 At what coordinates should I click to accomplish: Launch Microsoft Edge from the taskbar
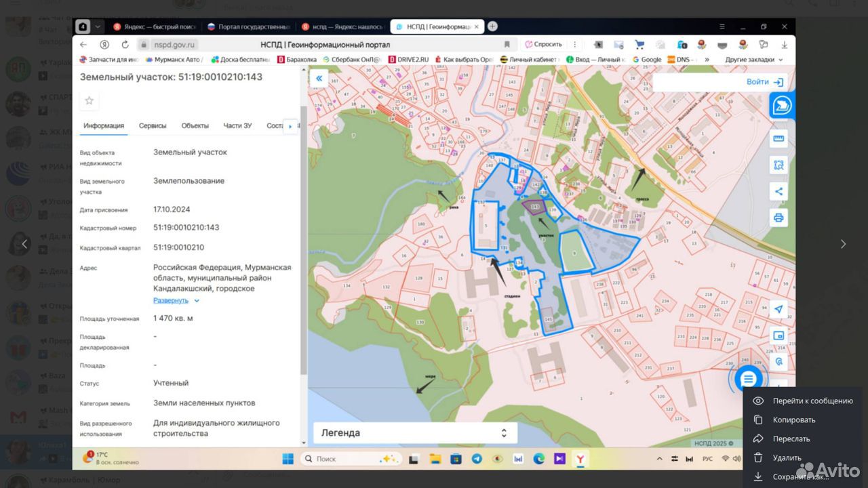click(x=539, y=459)
